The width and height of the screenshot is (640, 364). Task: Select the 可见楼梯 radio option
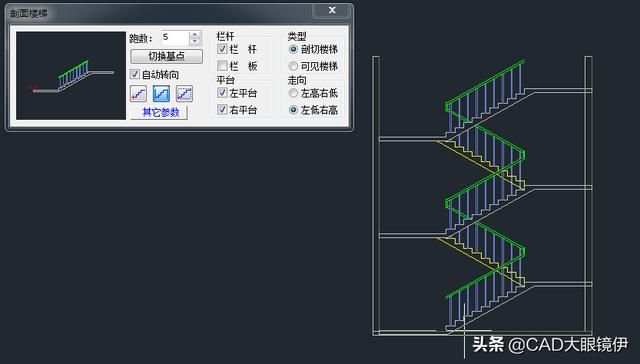(293, 66)
